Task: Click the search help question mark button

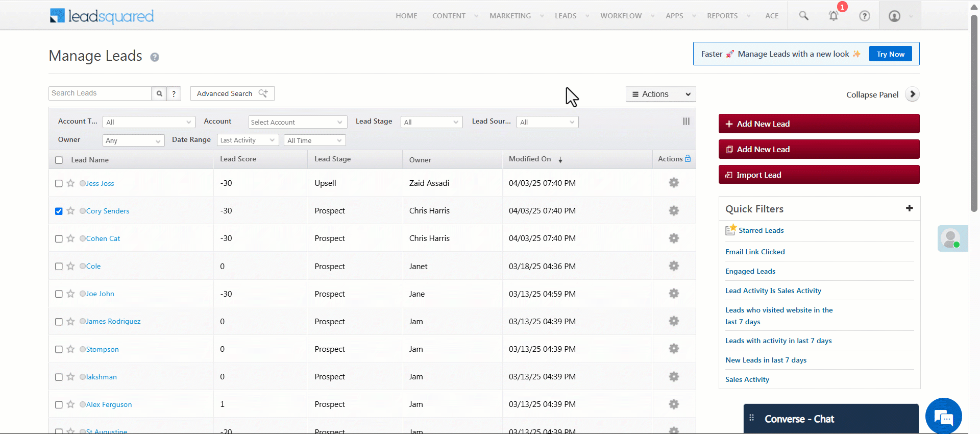Action: click(x=174, y=93)
